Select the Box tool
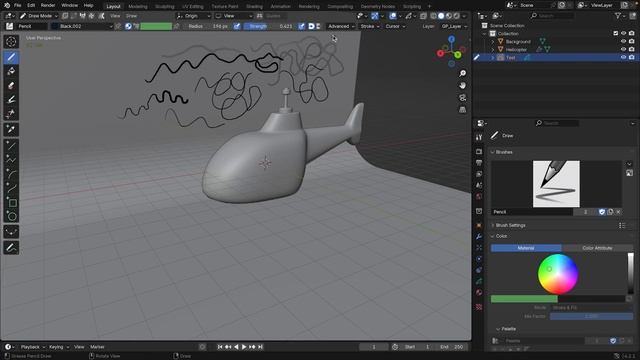 (11, 202)
